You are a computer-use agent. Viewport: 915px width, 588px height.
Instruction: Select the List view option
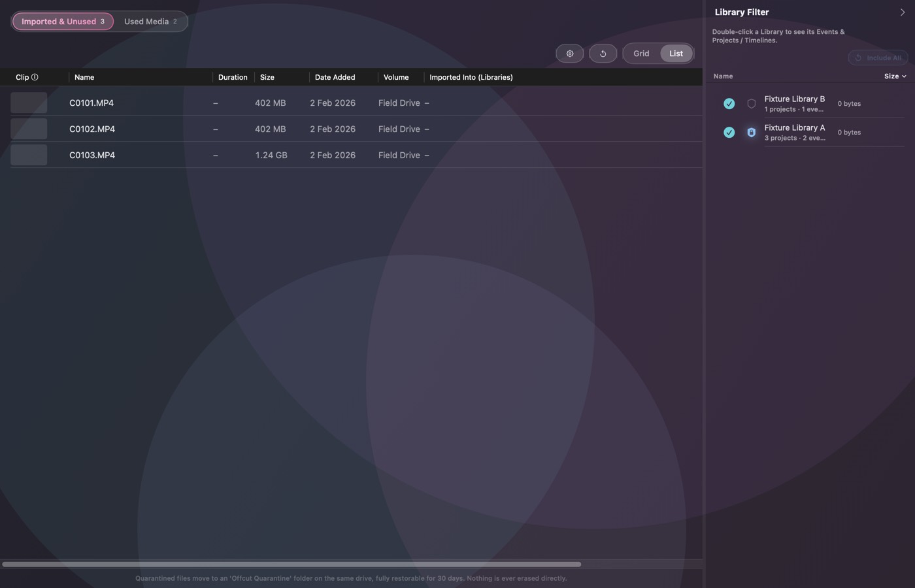click(x=676, y=54)
